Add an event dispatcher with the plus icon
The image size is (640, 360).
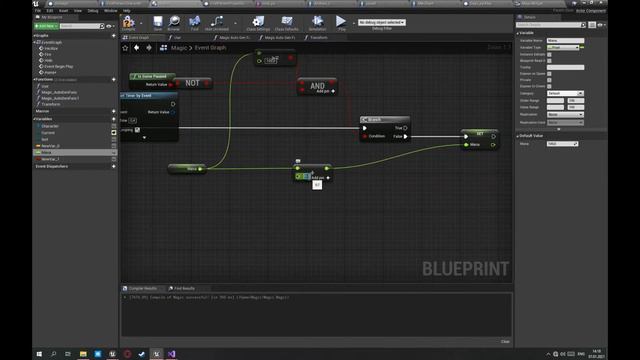(114, 167)
